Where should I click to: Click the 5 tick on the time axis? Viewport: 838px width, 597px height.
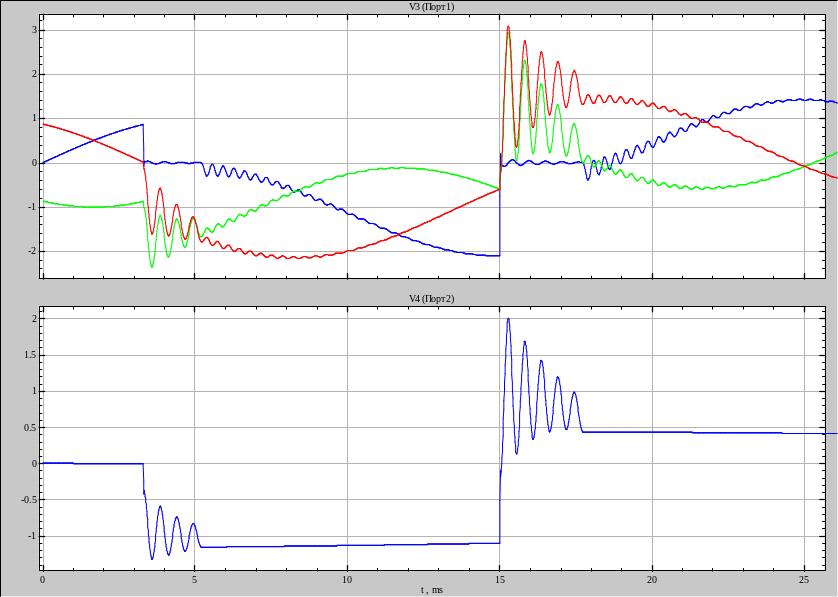pyautogui.click(x=194, y=579)
